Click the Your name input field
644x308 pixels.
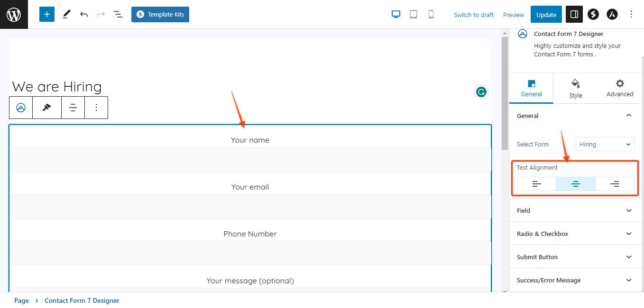point(250,160)
